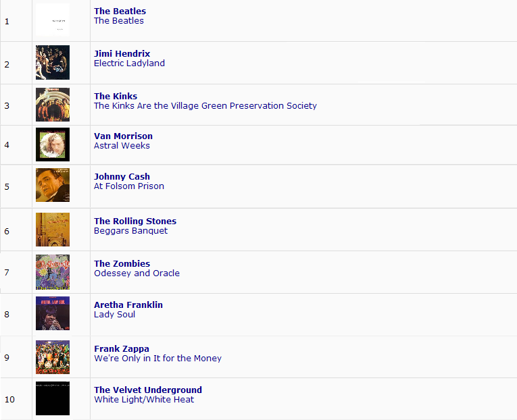Open Aretha Franklin artist link
The width and height of the screenshot is (517, 420).
click(x=128, y=305)
